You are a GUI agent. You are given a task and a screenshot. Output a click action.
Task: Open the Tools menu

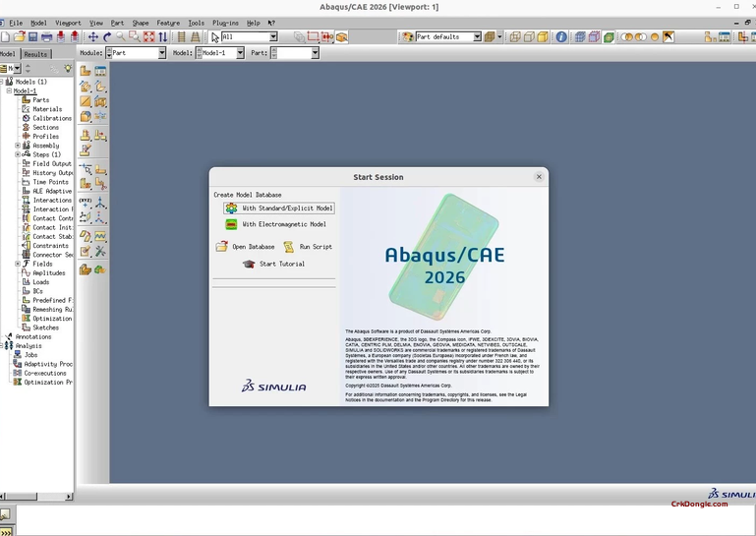pyautogui.click(x=197, y=23)
